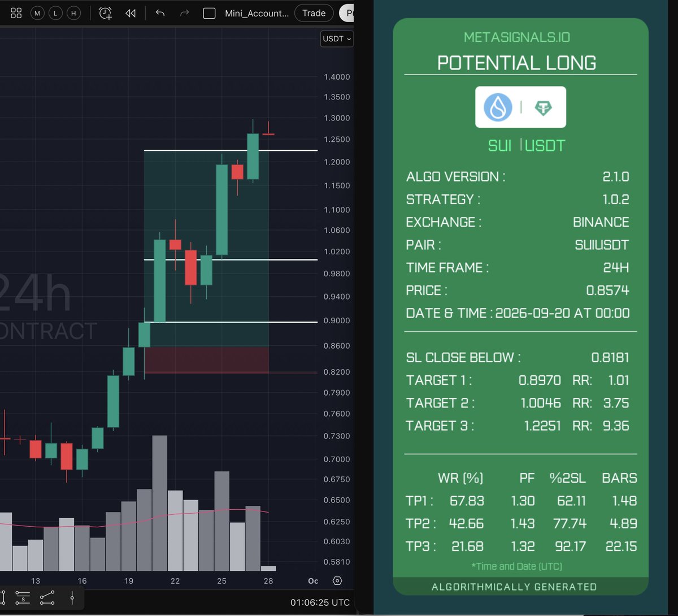Select the vertical line drawing tool
This screenshot has height=616, width=678.
72,598
